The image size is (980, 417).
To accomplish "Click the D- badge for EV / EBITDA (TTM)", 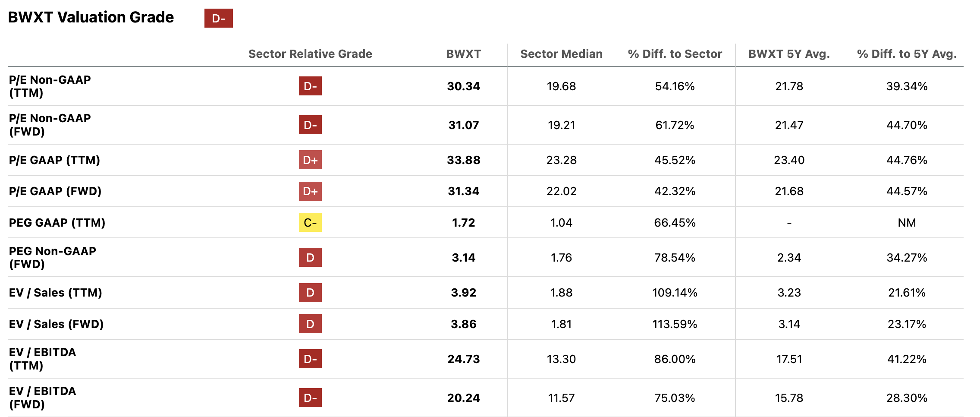I will click(310, 359).
